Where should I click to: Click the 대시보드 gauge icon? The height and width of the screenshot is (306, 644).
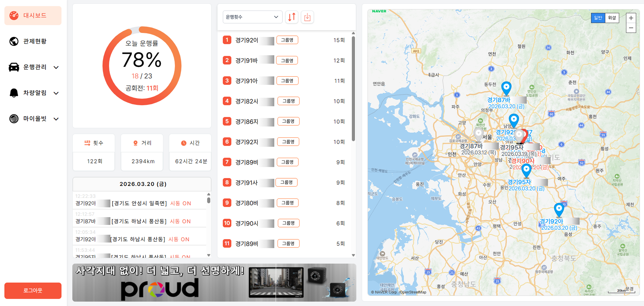click(x=14, y=15)
